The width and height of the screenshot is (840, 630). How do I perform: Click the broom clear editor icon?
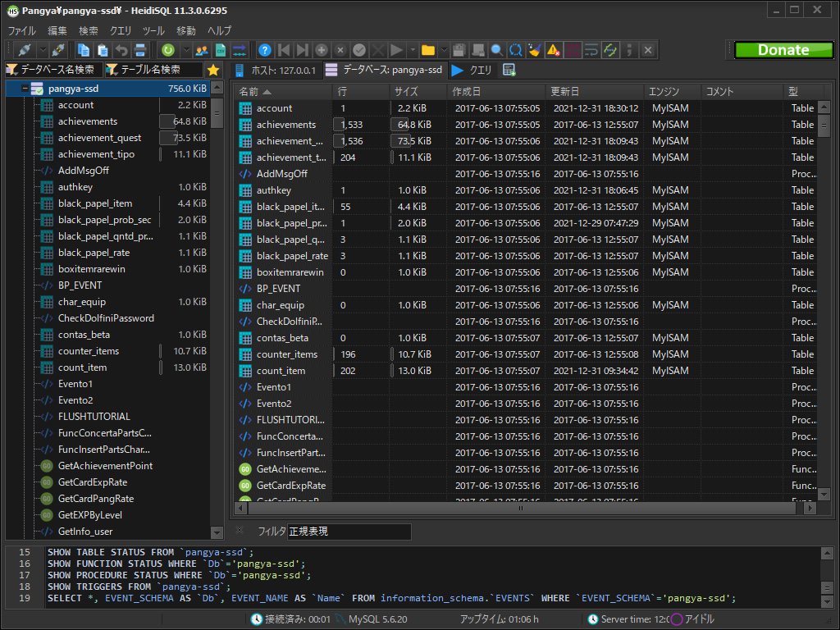tap(534, 50)
